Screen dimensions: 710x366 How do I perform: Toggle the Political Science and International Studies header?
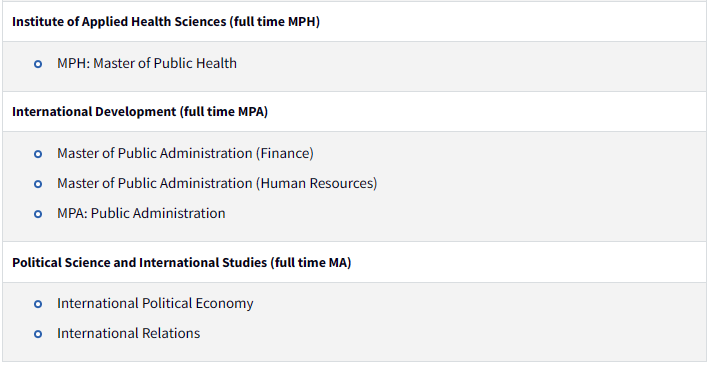(355, 262)
